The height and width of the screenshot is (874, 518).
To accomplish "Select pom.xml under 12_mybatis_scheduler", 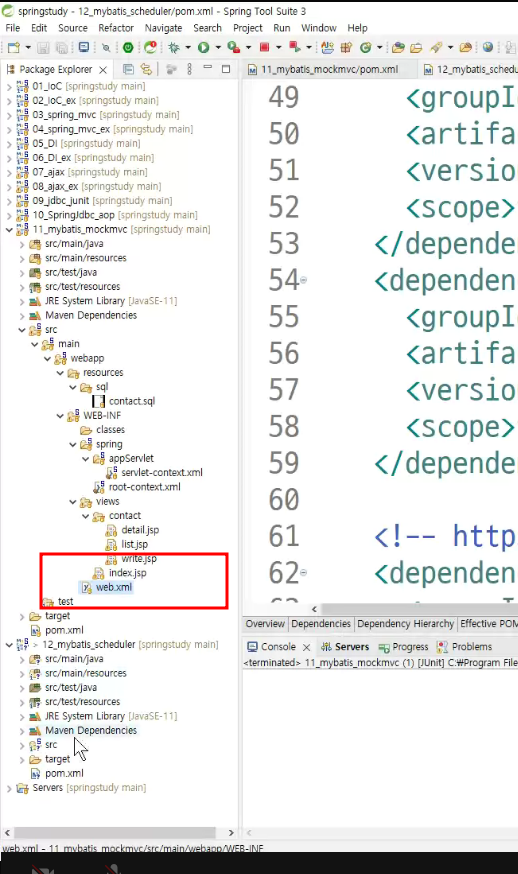I will [x=64, y=774].
